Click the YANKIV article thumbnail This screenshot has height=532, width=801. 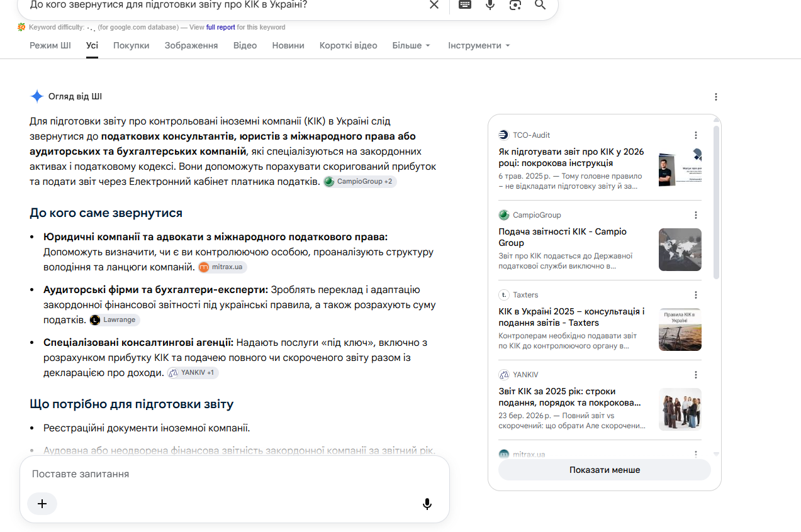pos(680,409)
